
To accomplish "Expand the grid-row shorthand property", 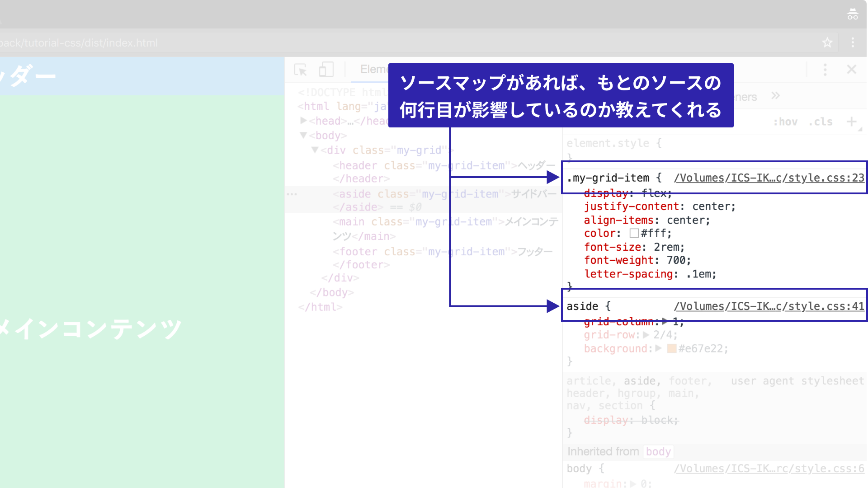I will coord(646,335).
